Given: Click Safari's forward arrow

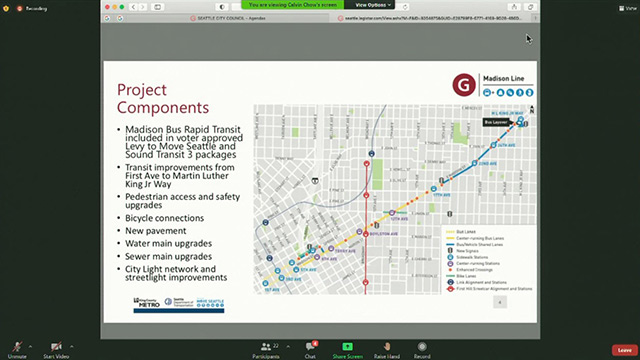Looking at the screenshot, I should (x=143, y=7).
